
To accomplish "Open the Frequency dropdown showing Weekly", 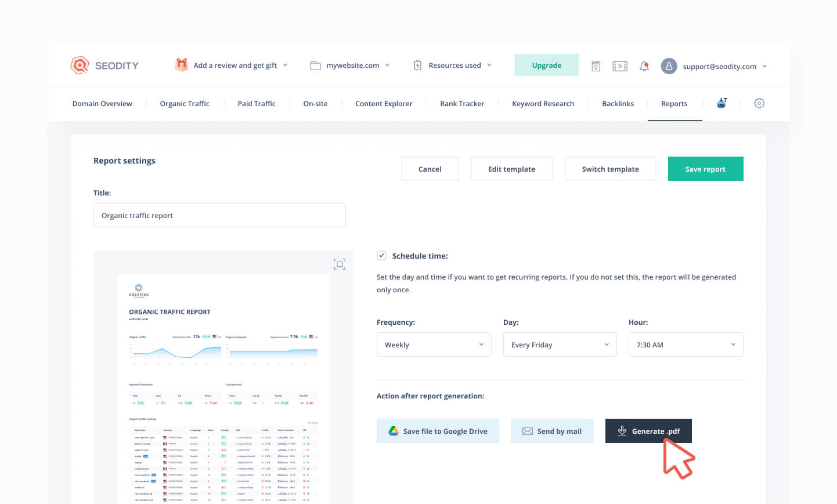I will pos(434,345).
